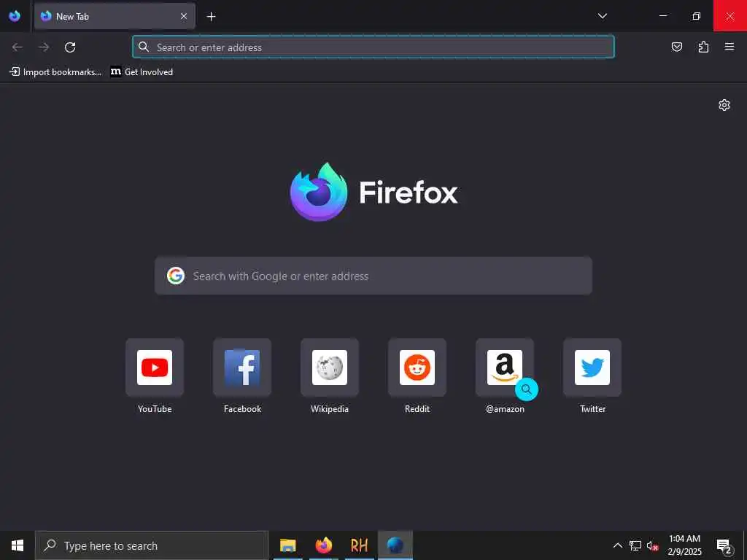
Task: Close the New Tab tab
Action: (x=184, y=16)
